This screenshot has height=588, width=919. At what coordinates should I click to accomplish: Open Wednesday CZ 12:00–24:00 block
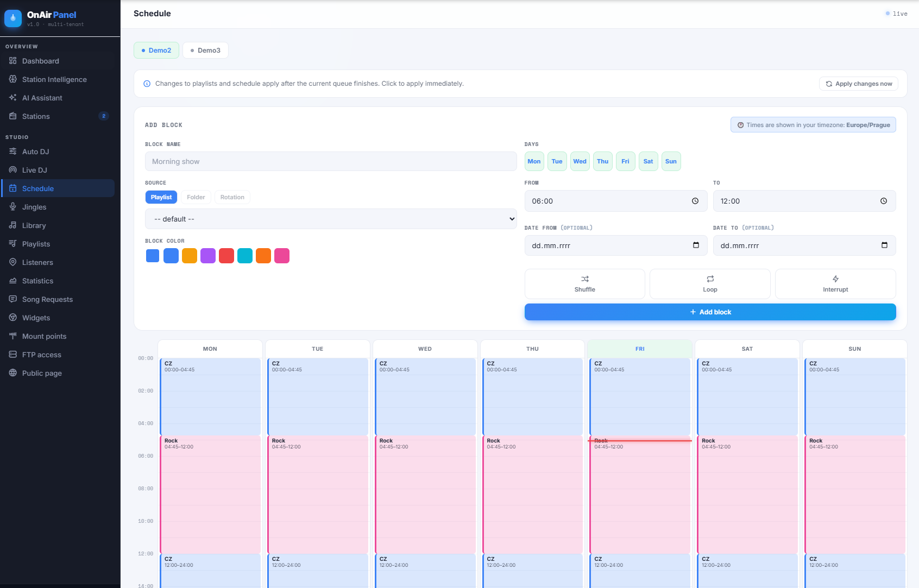(x=425, y=570)
